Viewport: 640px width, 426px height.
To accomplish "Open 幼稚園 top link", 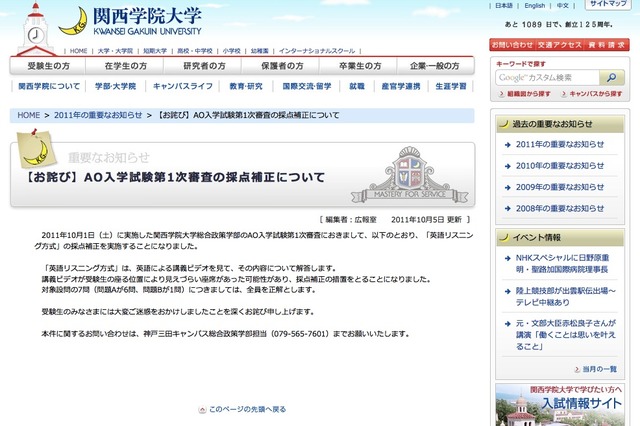I will [260, 51].
